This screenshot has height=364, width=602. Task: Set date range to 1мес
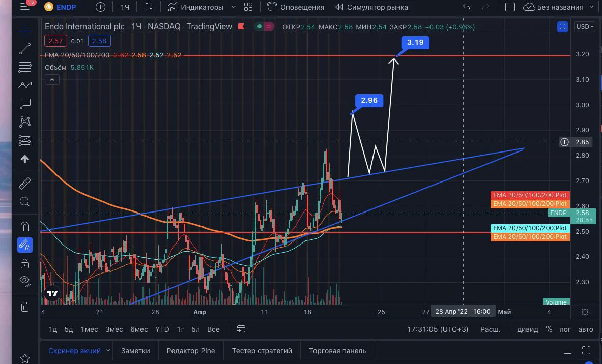89,329
